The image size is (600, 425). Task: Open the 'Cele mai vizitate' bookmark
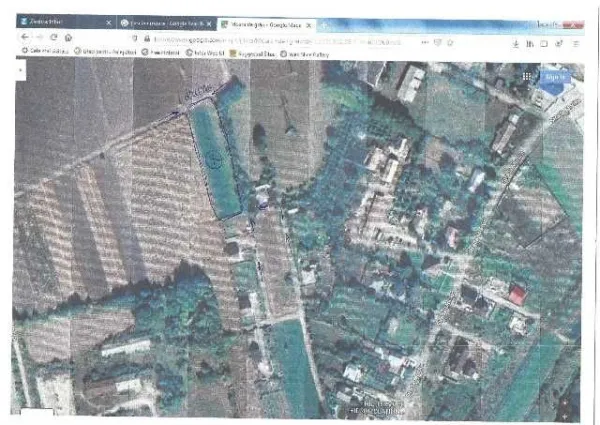click(45, 50)
